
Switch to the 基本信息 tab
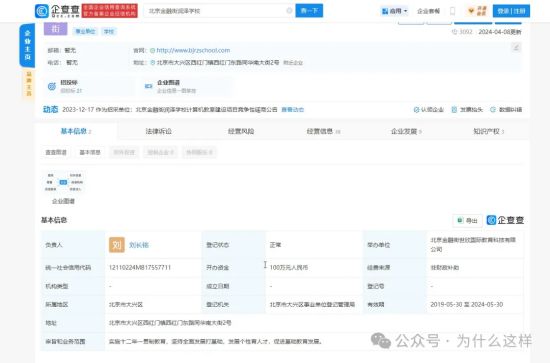coord(76,131)
